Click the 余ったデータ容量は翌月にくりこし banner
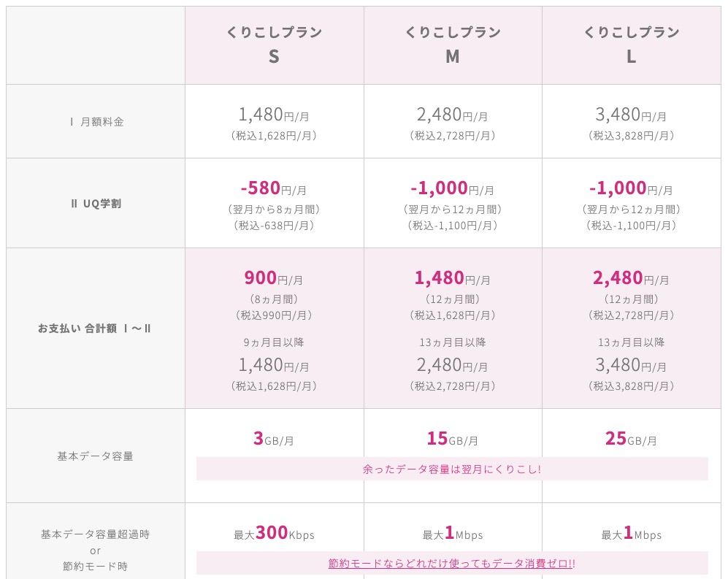 [x=452, y=469]
